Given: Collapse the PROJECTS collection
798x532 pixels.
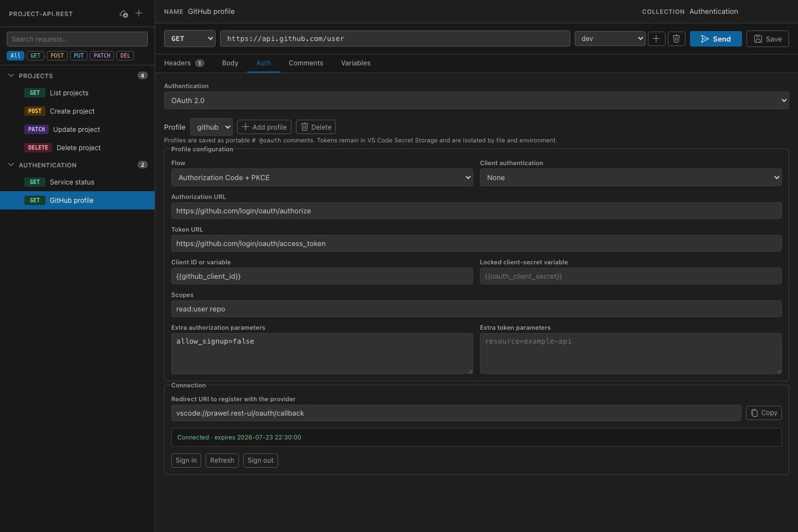Looking at the screenshot, I should click(x=11, y=75).
